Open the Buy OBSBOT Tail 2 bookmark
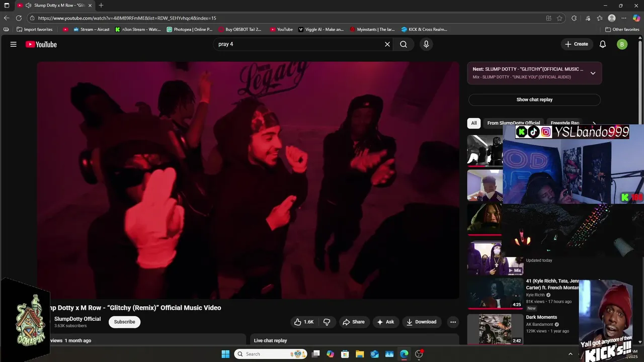Screen dimensions: 644x362 tap(240, 29)
